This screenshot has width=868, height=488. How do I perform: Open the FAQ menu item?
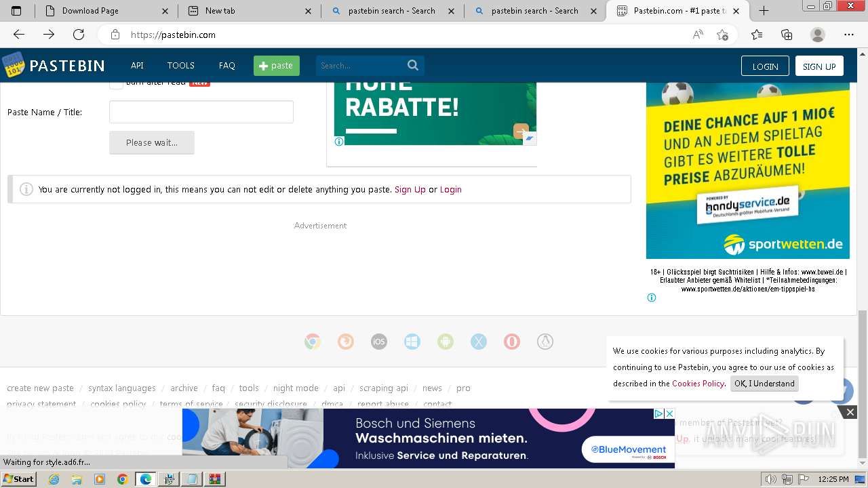tap(227, 66)
